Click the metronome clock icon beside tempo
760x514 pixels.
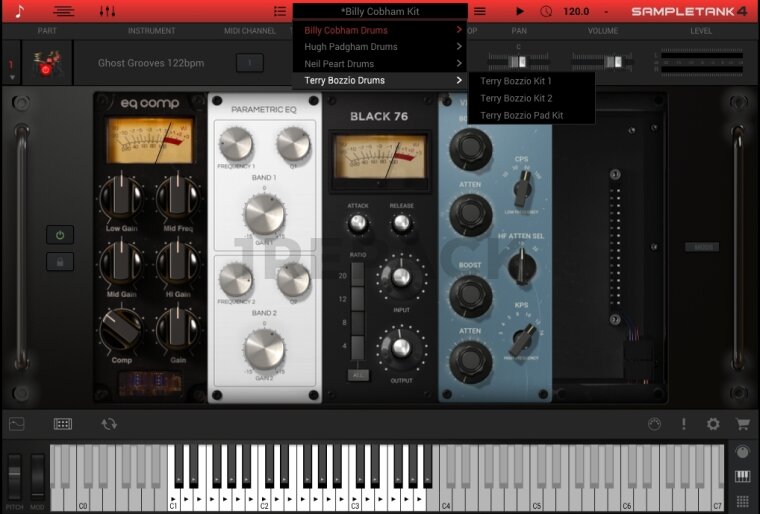coord(546,11)
